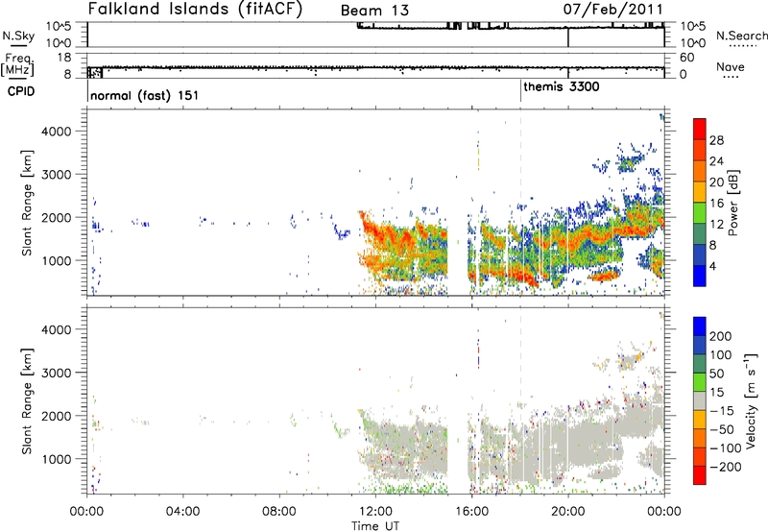Click the date '07/Feb/2011'

(x=612, y=9)
